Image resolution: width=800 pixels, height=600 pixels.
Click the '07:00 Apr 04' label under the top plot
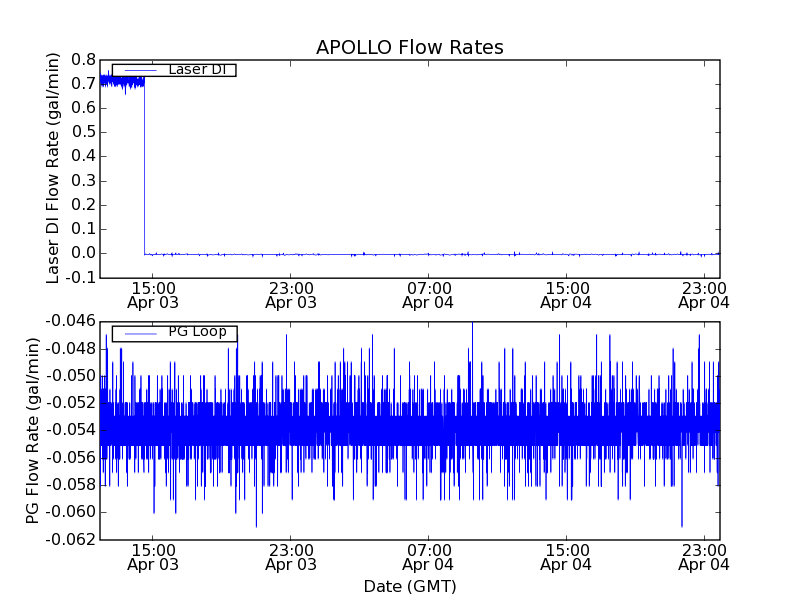(429, 295)
